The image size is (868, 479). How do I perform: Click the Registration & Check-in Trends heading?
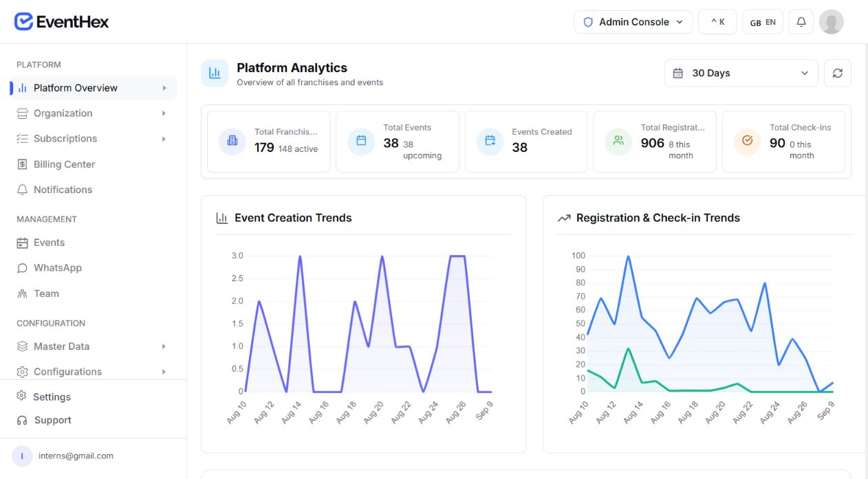coord(658,218)
